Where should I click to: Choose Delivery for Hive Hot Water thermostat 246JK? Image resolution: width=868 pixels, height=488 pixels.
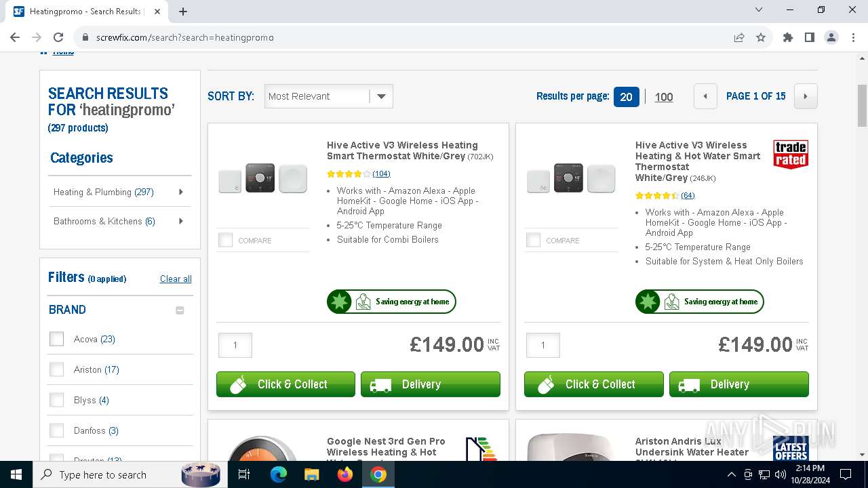[x=739, y=384]
